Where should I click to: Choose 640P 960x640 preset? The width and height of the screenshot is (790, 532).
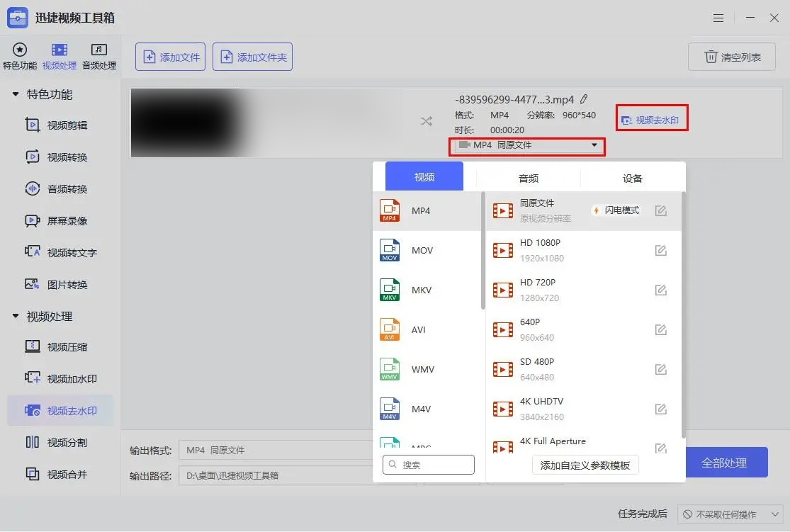pos(583,329)
